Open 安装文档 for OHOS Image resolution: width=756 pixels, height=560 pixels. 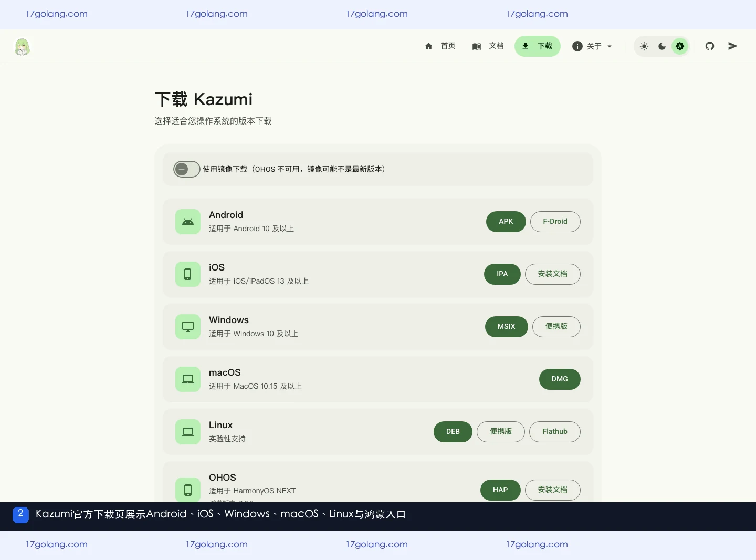tap(553, 490)
